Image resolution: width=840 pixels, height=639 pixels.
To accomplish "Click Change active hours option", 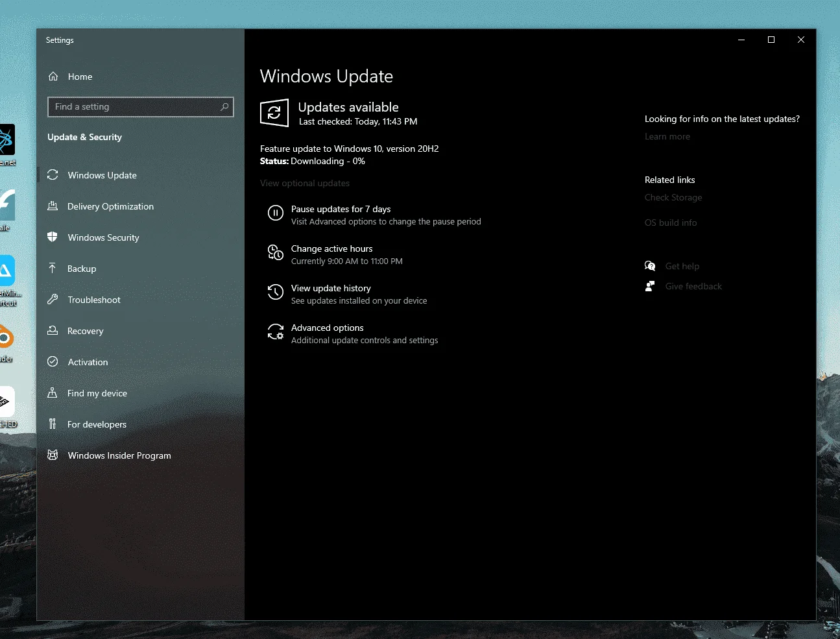I will click(331, 248).
